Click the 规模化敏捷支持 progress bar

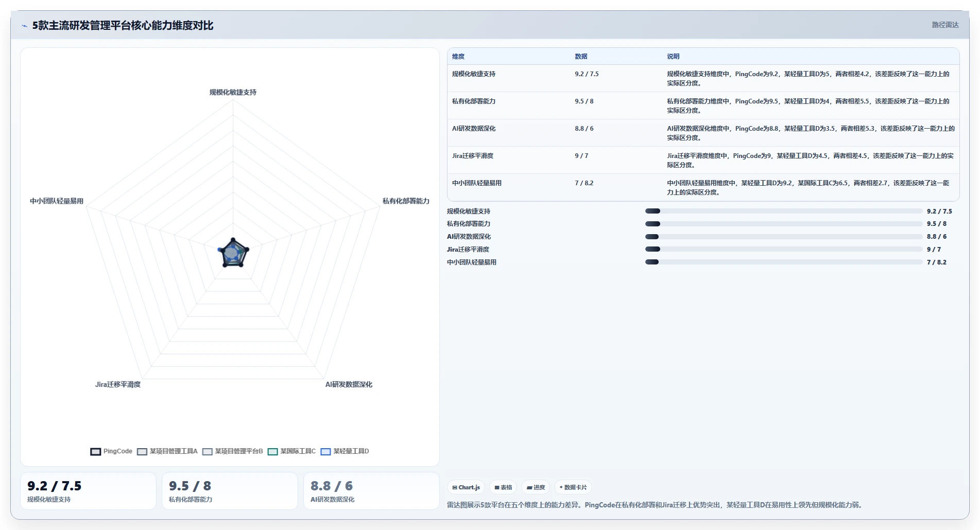[x=784, y=211]
